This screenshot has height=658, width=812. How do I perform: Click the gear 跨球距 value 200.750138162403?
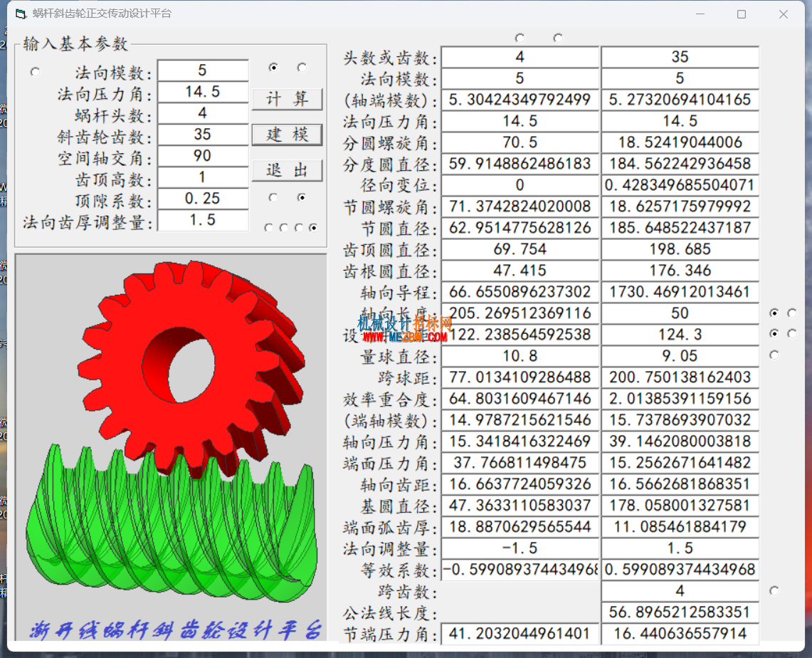click(680, 377)
